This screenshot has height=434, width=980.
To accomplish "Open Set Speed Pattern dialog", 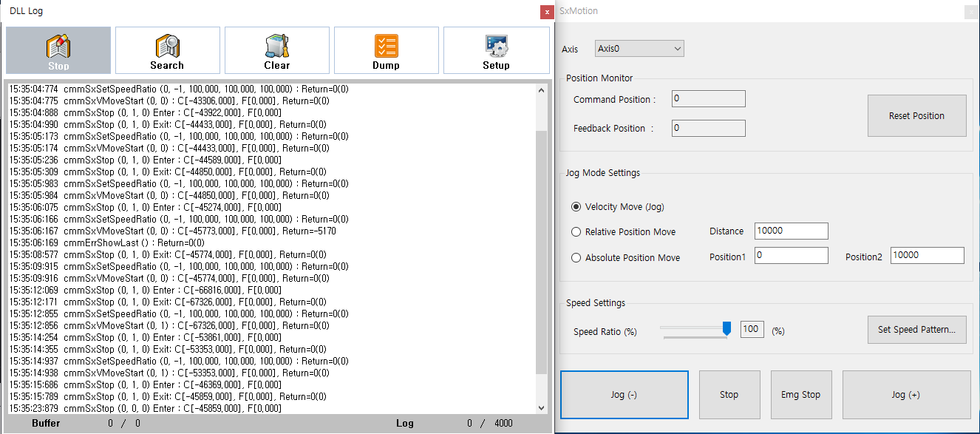I will point(916,330).
